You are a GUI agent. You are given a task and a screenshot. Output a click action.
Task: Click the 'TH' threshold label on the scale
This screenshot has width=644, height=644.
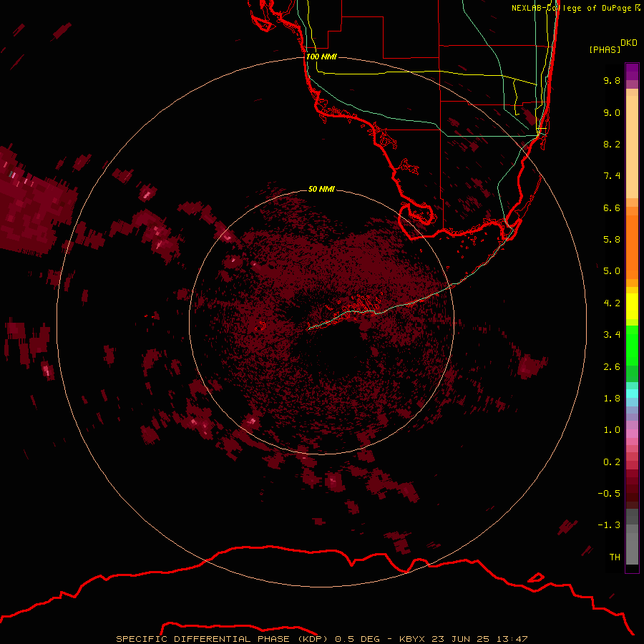pos(615,557)
